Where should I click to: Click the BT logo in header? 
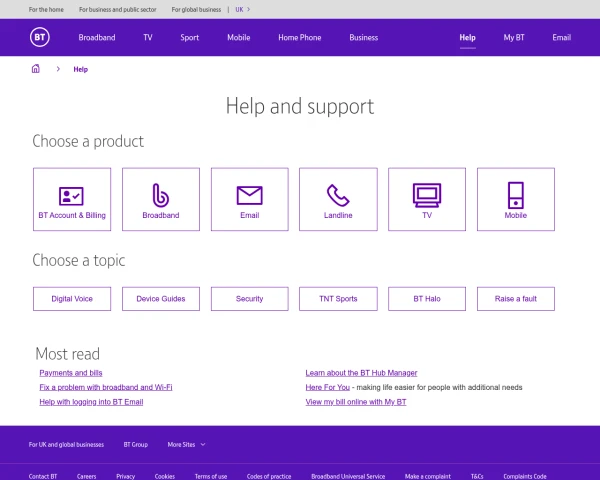pyautogui.click(x=40, y=37)
